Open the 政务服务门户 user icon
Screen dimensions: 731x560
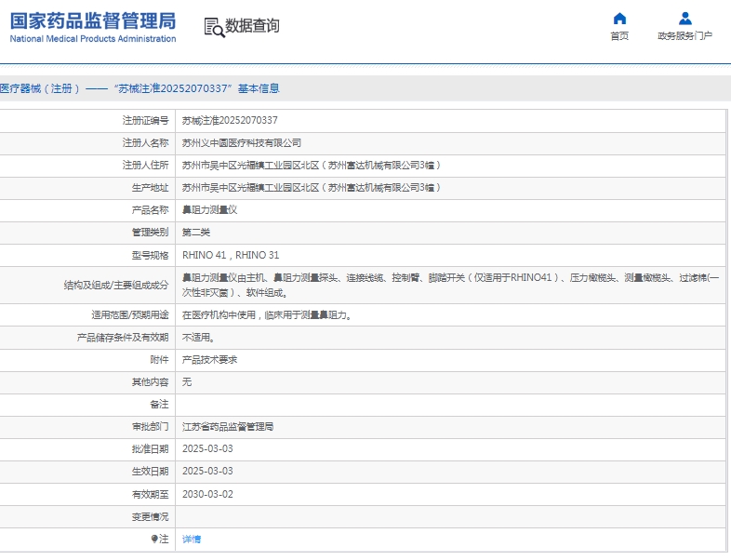tap(685, 19)
